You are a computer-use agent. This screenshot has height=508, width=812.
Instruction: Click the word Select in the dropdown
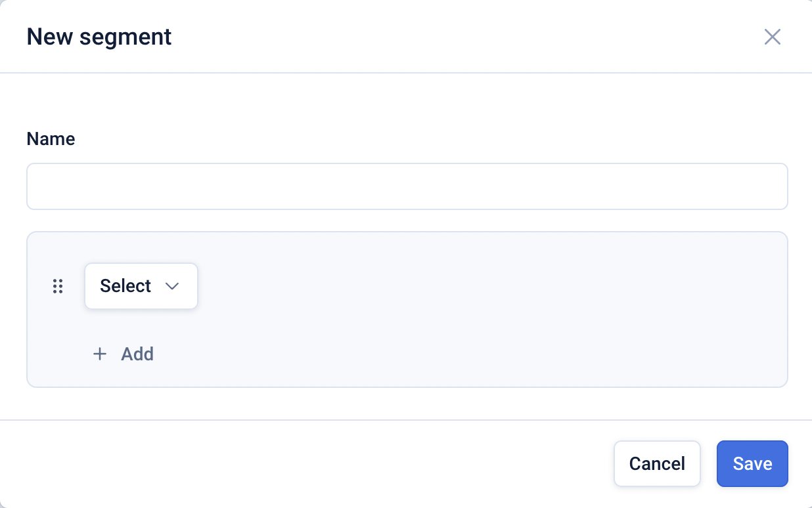(125, 286)
